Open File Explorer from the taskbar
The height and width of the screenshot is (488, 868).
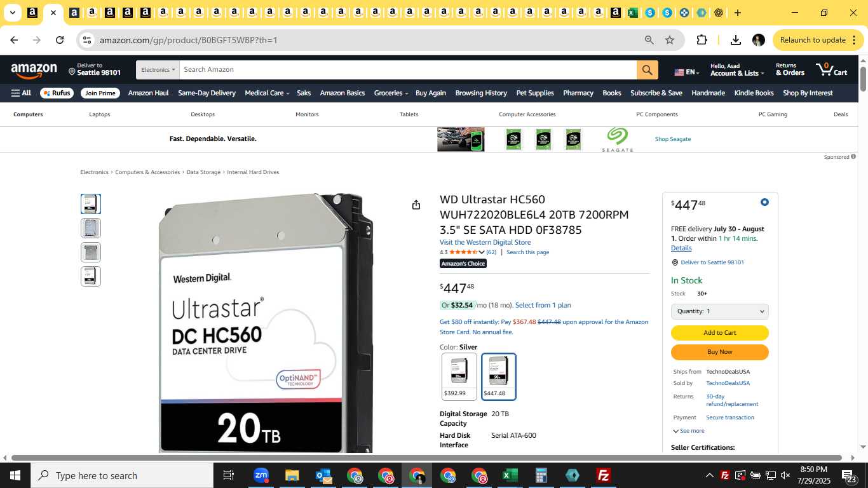[292, 475]
